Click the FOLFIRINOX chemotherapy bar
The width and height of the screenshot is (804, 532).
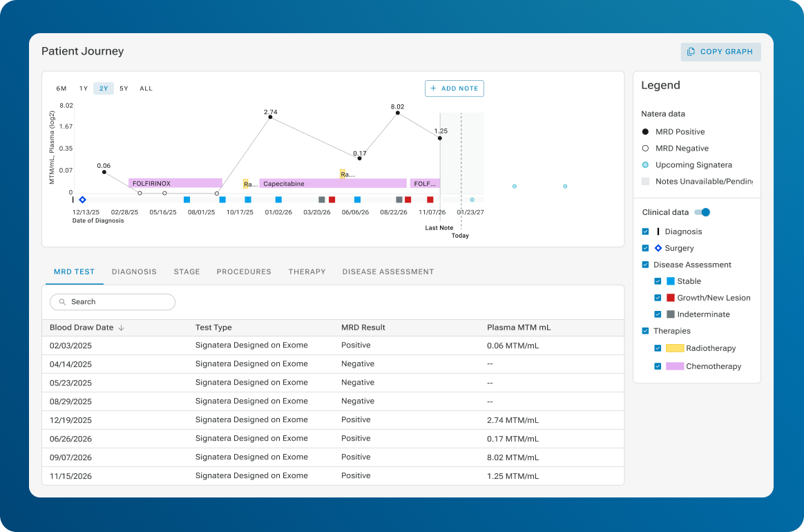pos(175,183)
